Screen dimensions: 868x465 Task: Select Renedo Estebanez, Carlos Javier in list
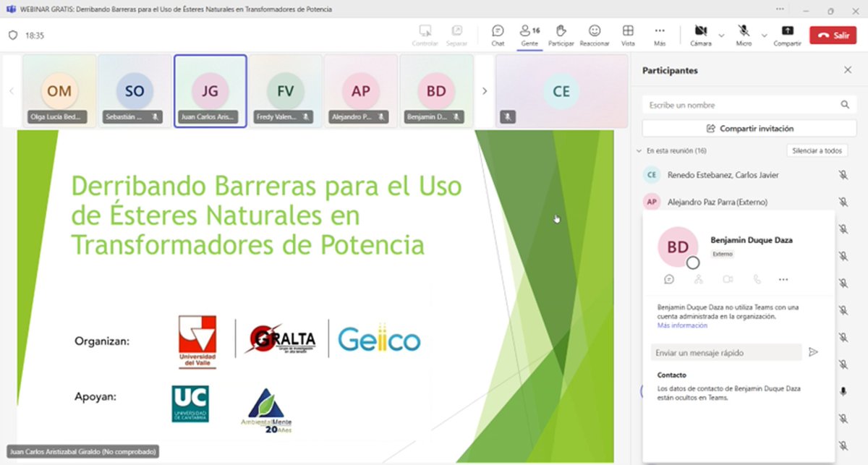(x=723, y=174)
